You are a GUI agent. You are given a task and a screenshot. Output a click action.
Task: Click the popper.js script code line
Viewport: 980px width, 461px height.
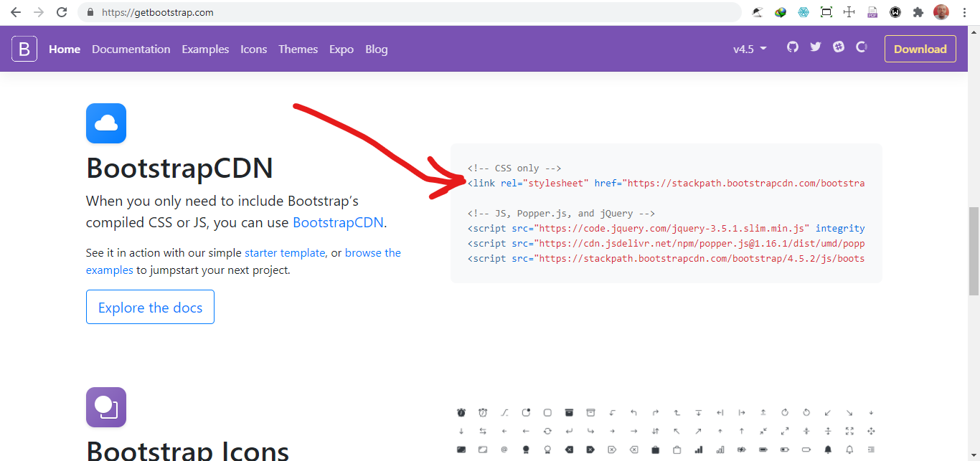[666, 243]
